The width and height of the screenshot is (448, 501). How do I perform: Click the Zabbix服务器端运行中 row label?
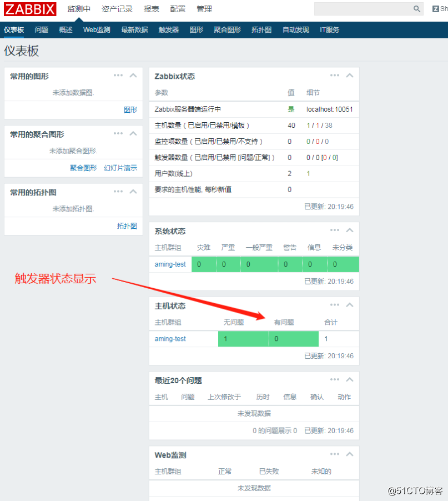188,109
